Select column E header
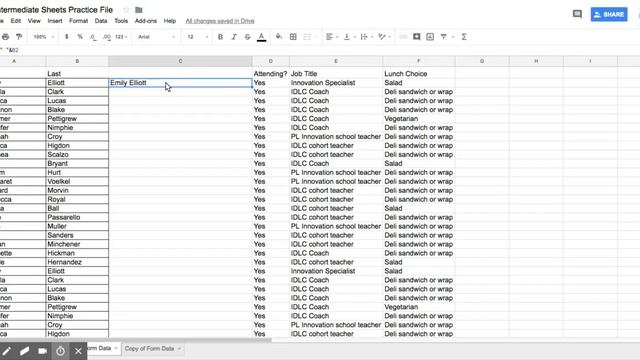 [336, 61]
